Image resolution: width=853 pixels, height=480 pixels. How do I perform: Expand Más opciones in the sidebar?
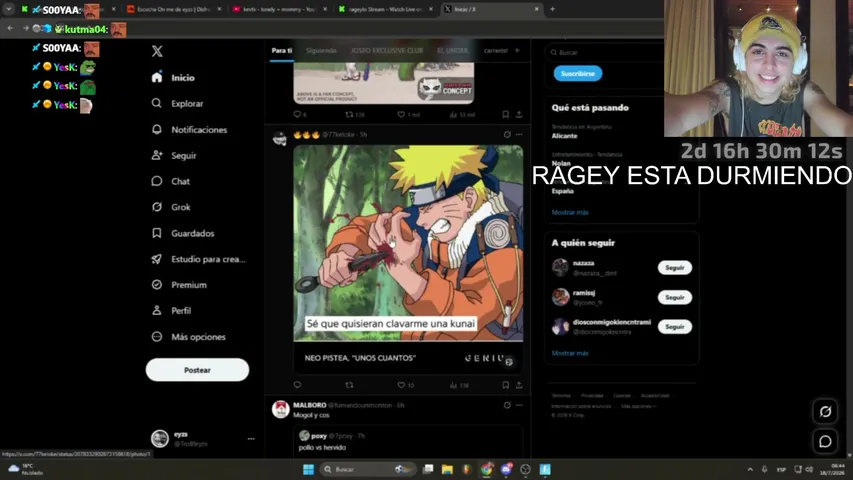[188, 337]
